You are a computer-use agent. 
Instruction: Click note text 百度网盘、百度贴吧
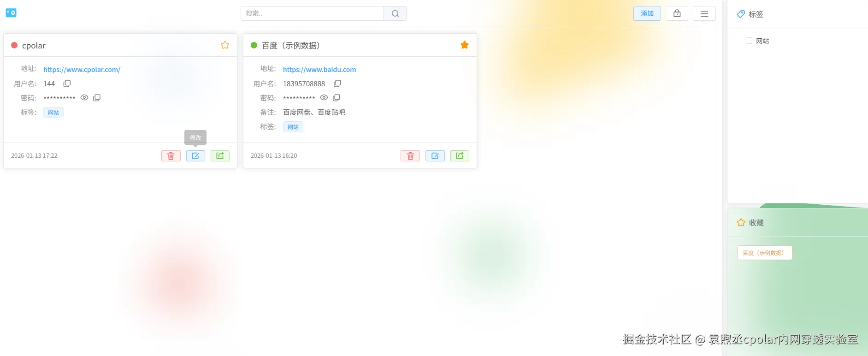coord(314,112)
